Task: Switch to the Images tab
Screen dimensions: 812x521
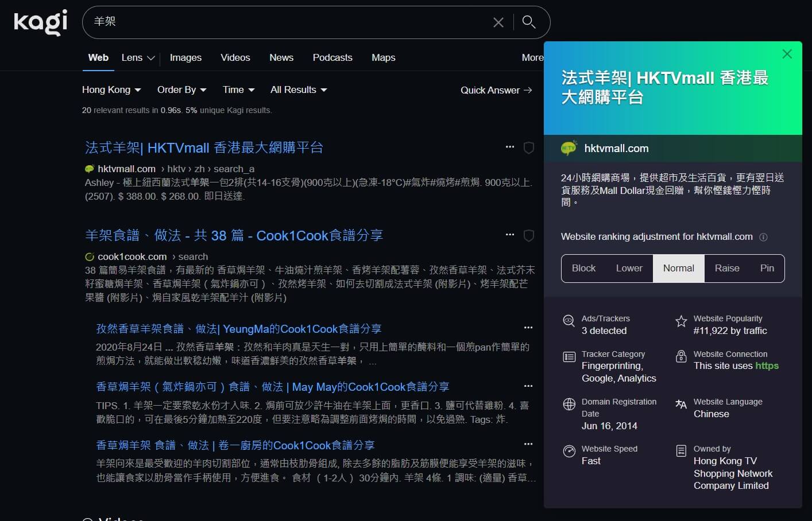Action: (185, 58)
